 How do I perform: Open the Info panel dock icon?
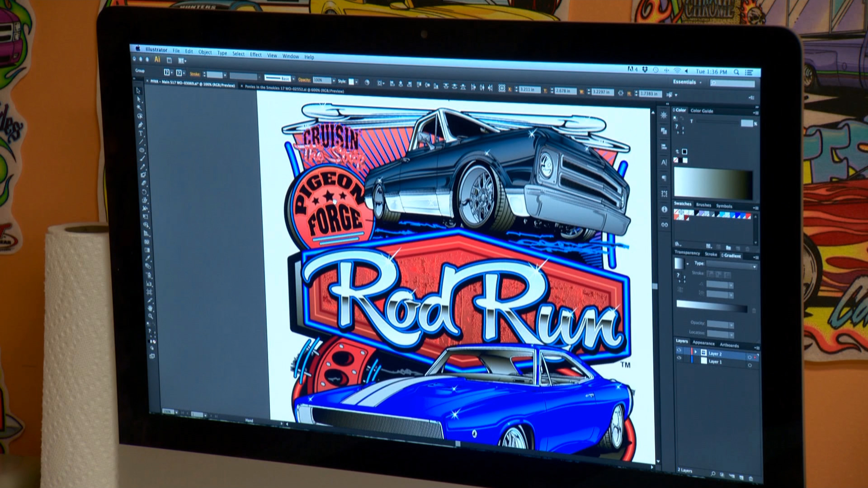pos(664,209)
